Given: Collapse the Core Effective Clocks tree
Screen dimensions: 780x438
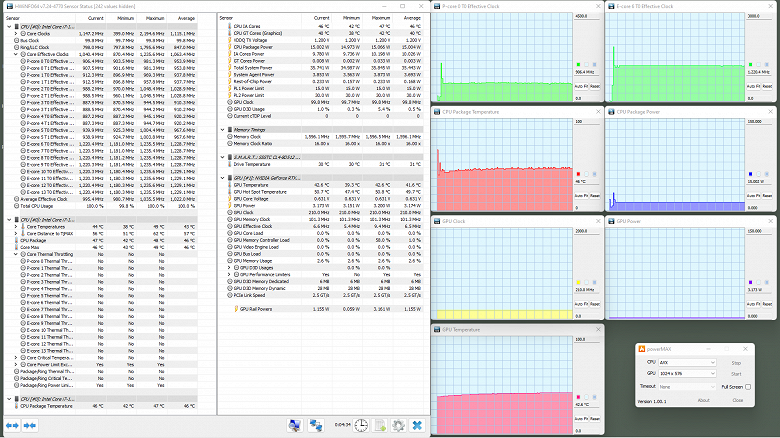Looking at the screenshot, I should tap(16, 54).
